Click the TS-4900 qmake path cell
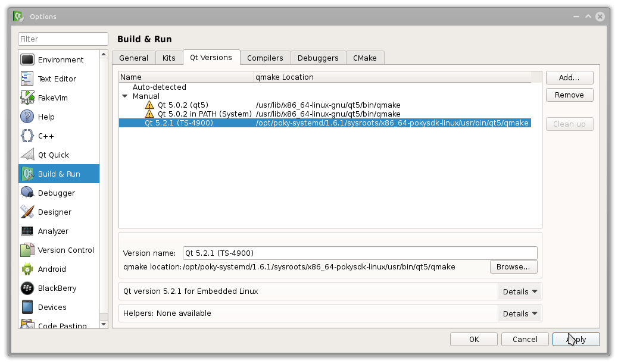The width and height of the screenshot is (618, 364). (392, 123)
